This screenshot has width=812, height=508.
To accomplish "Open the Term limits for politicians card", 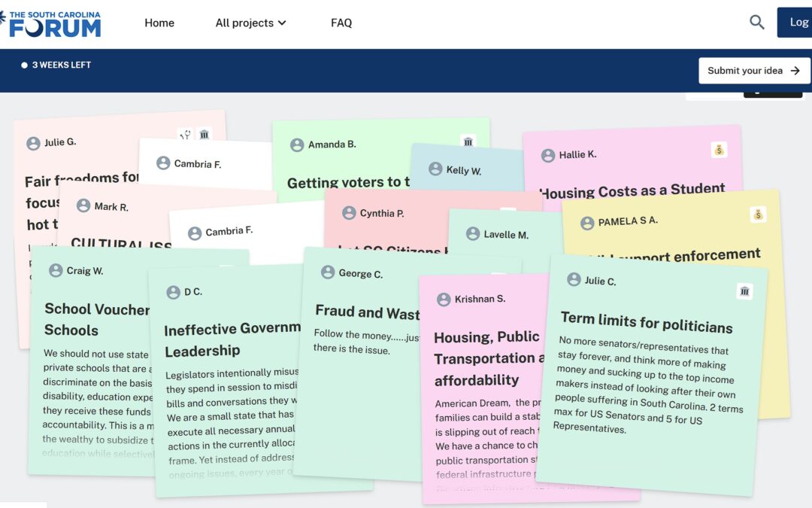I will [x=647, y=324].
